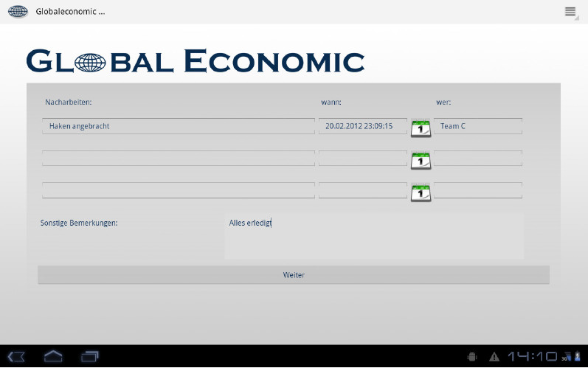The width and height of the screenshot is (588, 368).
Task: Open calendar picker in third Nacharbeiten row
Action: 421,193
